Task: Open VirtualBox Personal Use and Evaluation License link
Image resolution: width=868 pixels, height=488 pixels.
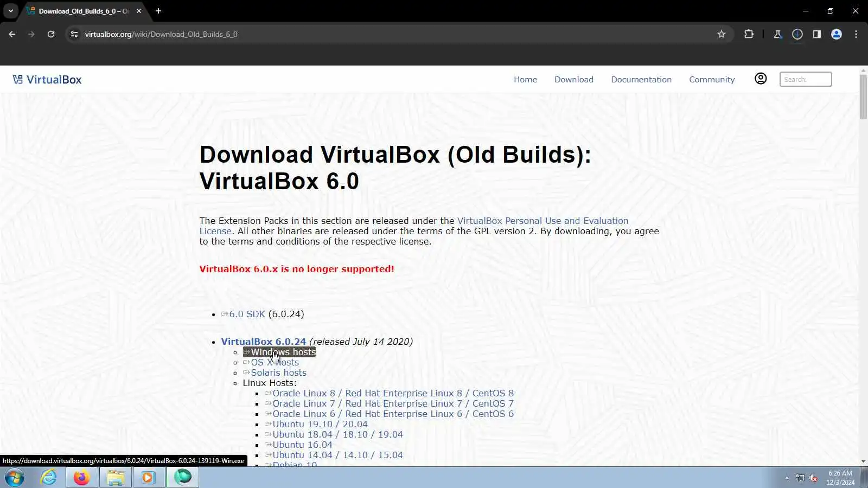Action: pyautogui.click(x=414, y=226)
